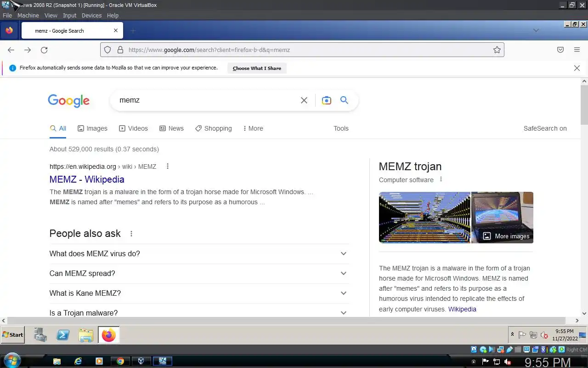Switch to Videos results tab
The width and height of the screenshot is (588, 368).
133,128
